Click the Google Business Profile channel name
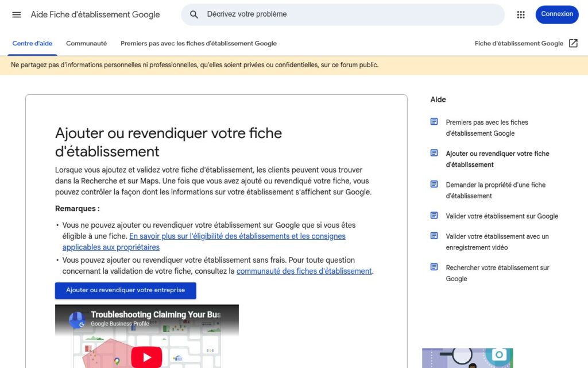 [119, 324]
